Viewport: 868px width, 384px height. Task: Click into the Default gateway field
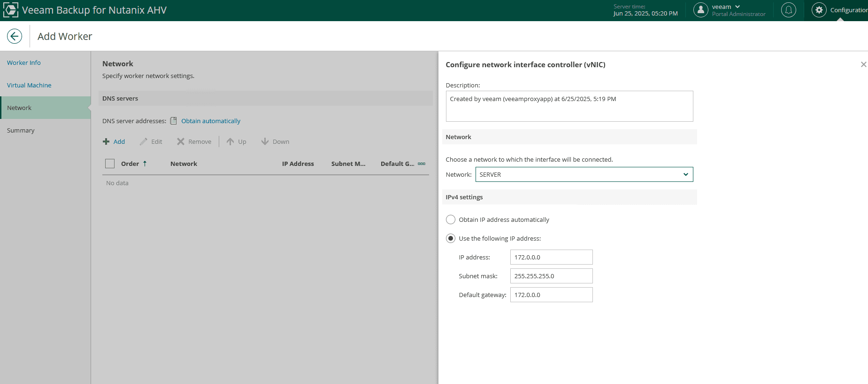(x=551, y=295)
